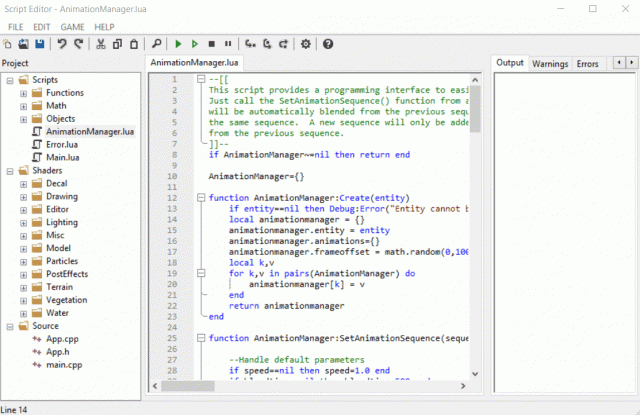The image size is (640, 415).
Task: Expand the Functions folder in the tree
Action: click(x=23, y=93)
